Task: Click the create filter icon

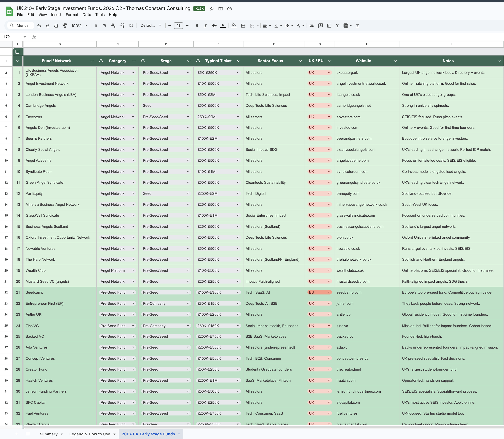Action: pyautogui.click(x=338, y=25)
